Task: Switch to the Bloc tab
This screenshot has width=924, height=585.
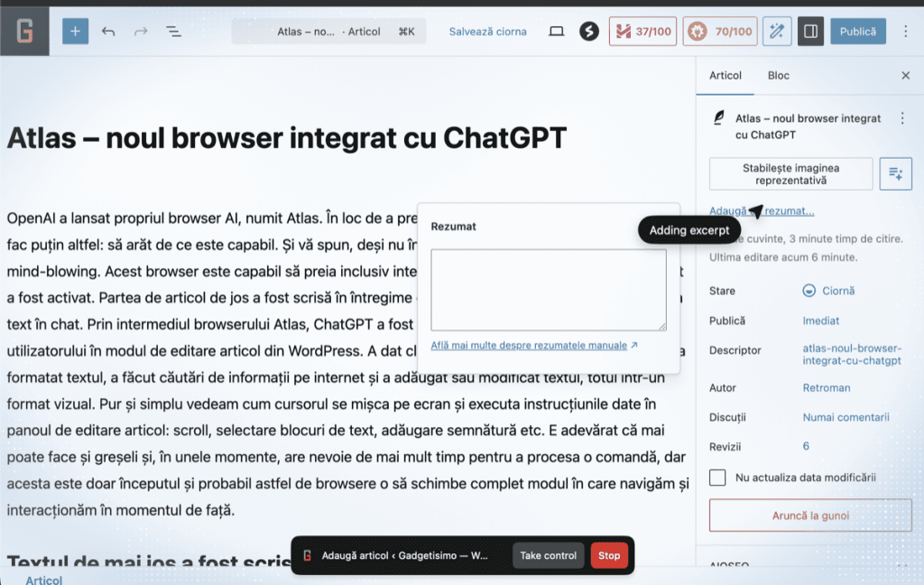Action: click(778, 76)
